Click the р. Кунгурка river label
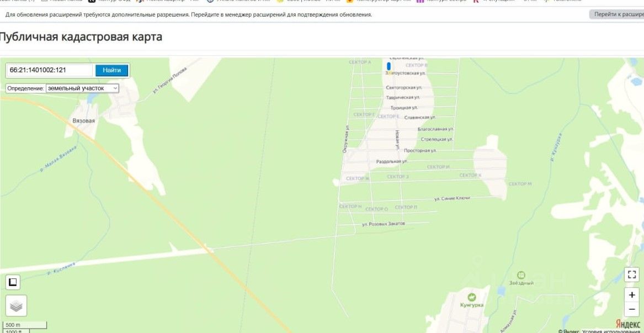This screenshot has width=644, height=333. pyautogui.click(x=555, y=147)
